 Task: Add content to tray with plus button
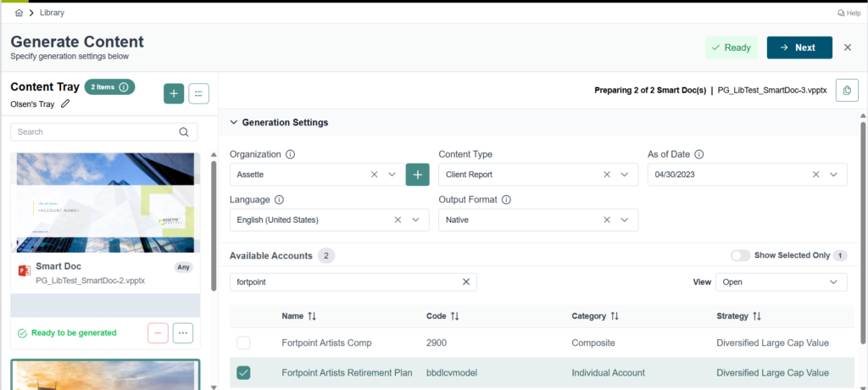pos(174,93)
